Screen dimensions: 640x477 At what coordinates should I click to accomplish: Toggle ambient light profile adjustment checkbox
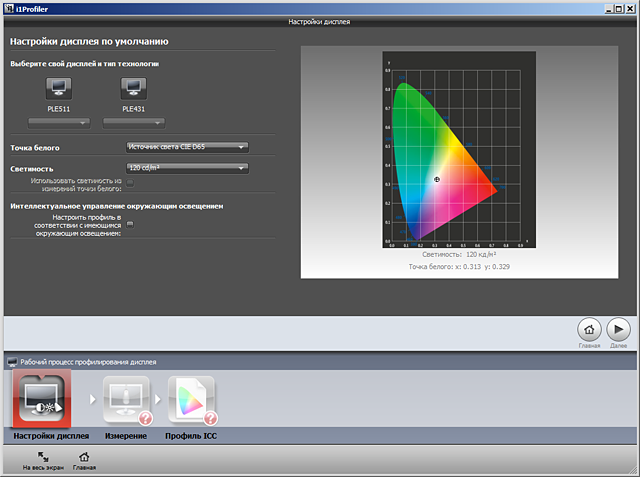pos(130,223)
